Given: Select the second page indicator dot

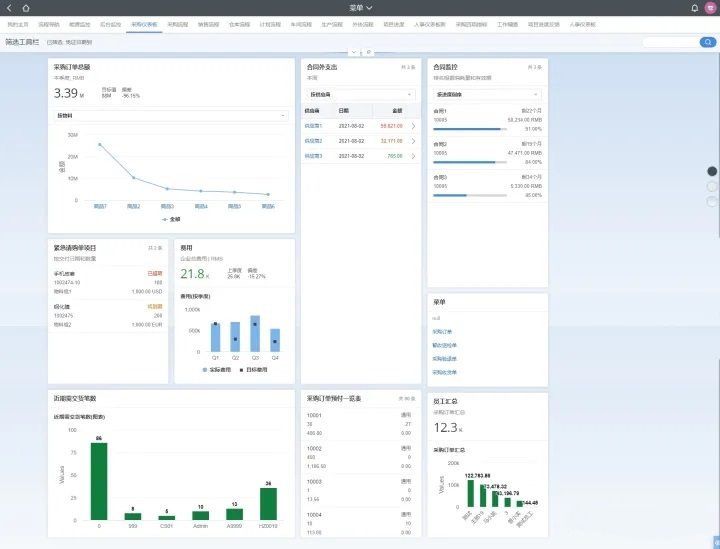Looking at the screenshot, I should pyautogui.click(x=712, y=186).
